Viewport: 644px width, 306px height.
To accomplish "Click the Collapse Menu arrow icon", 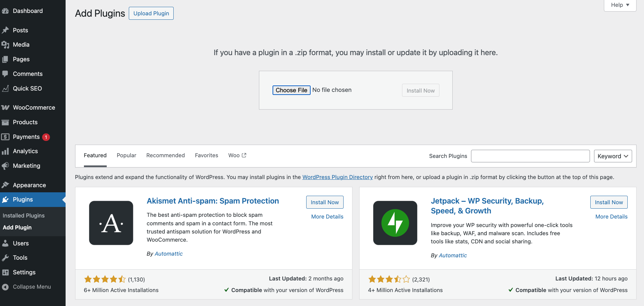I will tap(5, 287).
